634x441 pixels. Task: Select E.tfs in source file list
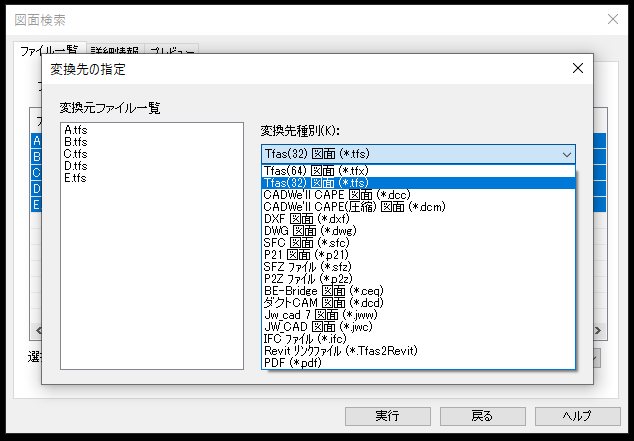[x=75, y=179]
